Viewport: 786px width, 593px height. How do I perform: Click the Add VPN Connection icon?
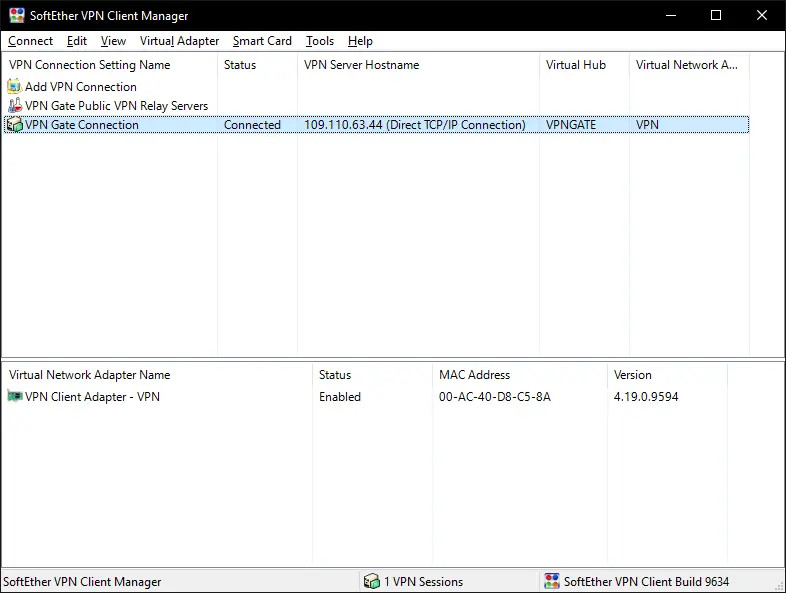(x=15, y=86)
